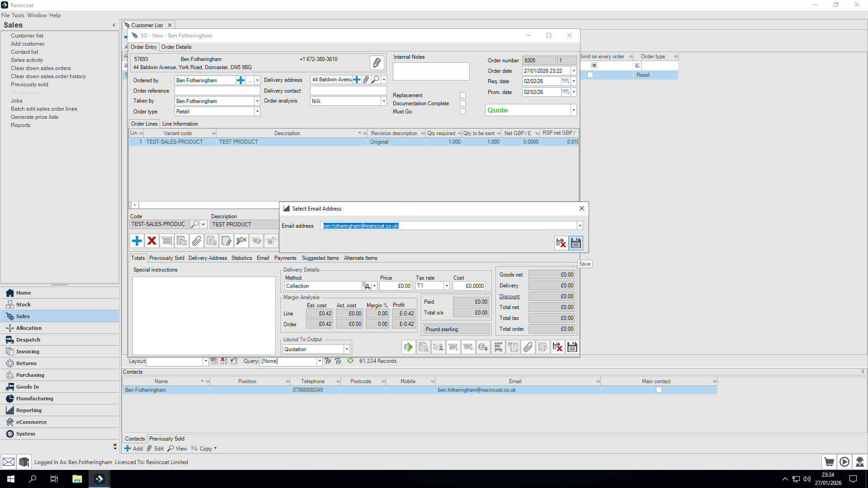Click magnifier icon beside product code field
This screenshot has width=868, height=488.
click(x=195, y=224)
